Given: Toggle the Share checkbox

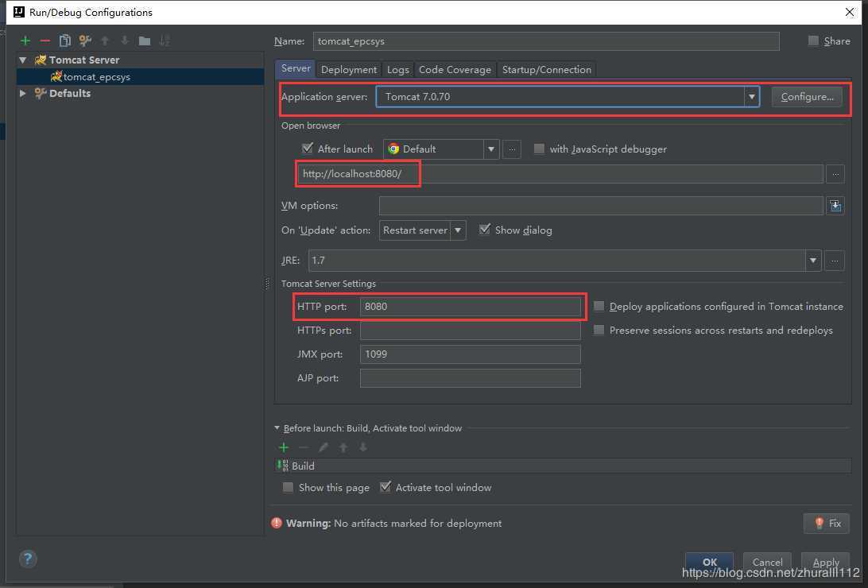Looking at the screenshot, I should 813,41.
